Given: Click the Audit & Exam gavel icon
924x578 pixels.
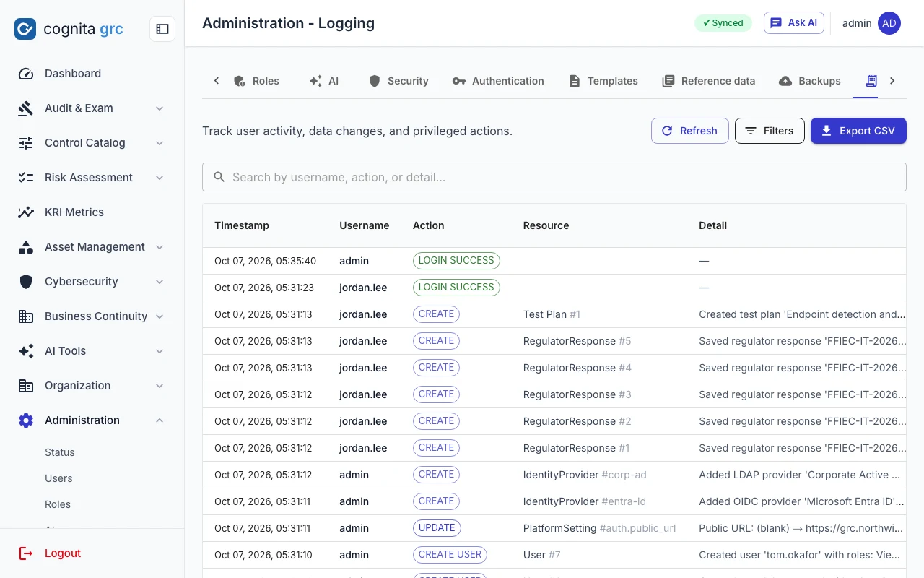Looking at the screenshot, I should point(26,108).
